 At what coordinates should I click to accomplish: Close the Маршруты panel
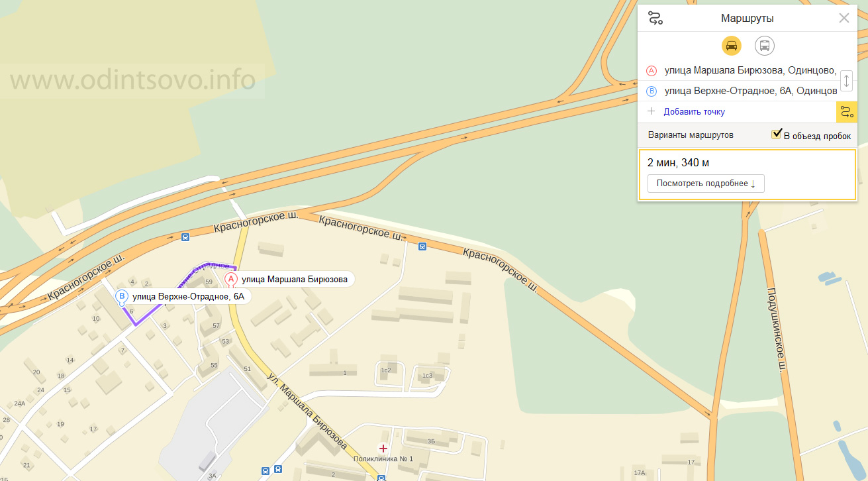[x=844, y=19]
